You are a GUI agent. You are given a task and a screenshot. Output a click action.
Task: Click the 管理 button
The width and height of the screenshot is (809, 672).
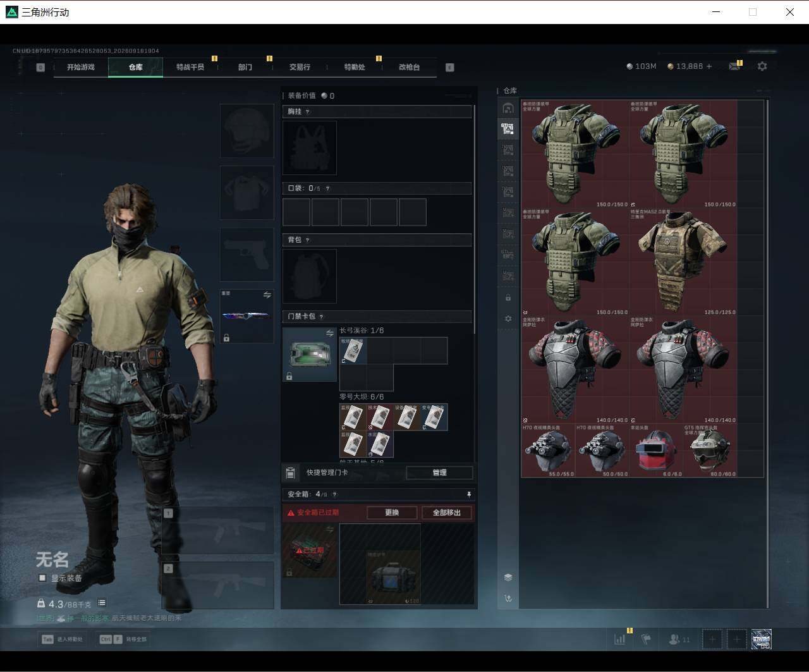439,473
